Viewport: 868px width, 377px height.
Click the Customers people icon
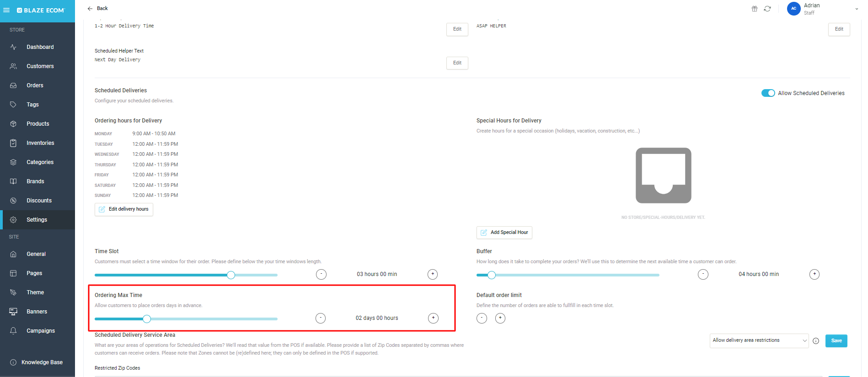tap(13, 66)
